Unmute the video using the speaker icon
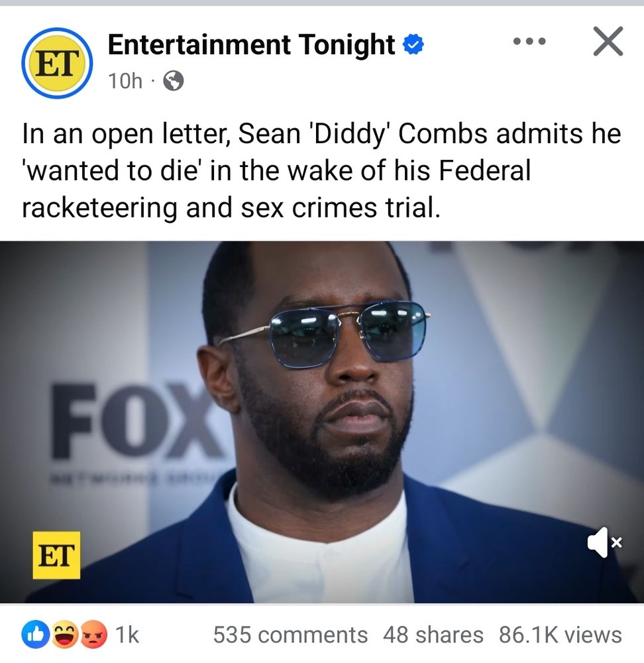 (605, 542)
